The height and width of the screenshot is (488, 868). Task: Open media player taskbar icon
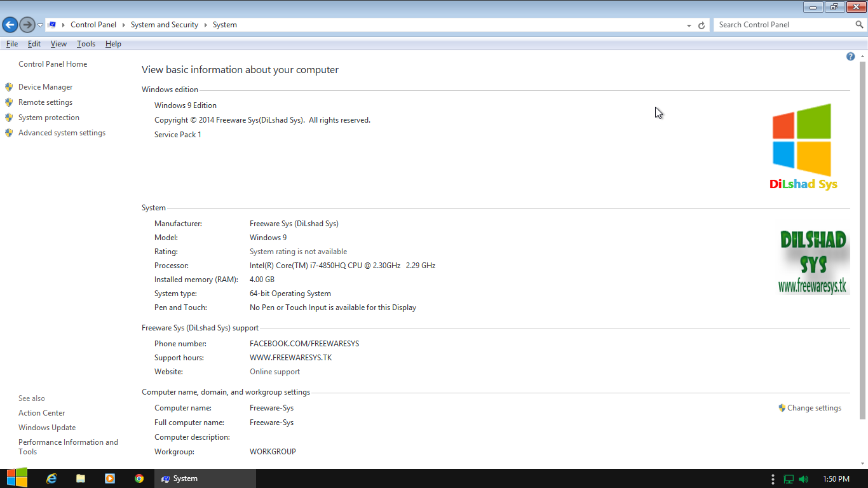click(110, 478)
